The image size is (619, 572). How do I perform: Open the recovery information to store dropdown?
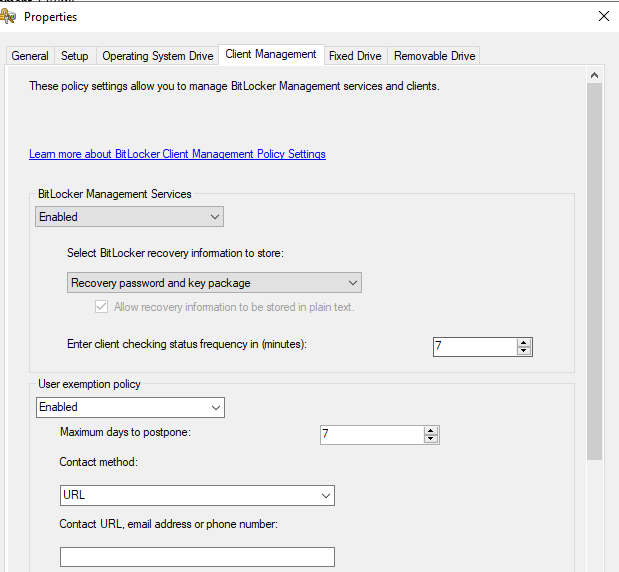point(214,283)
